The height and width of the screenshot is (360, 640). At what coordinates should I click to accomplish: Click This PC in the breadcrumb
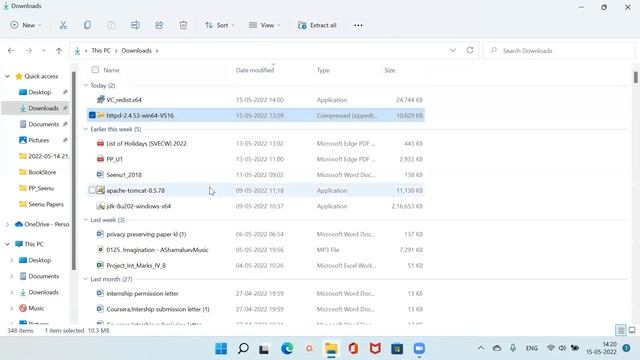click(x=101, y=51)
